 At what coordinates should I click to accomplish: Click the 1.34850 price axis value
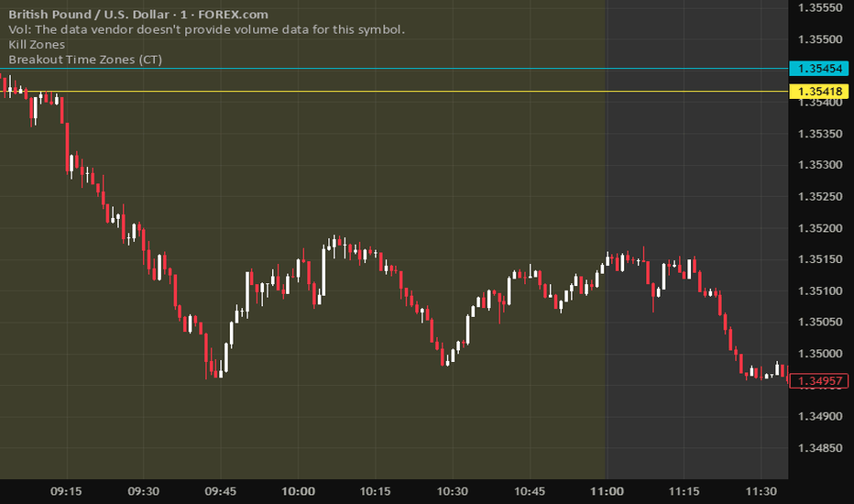click(820, 448)
